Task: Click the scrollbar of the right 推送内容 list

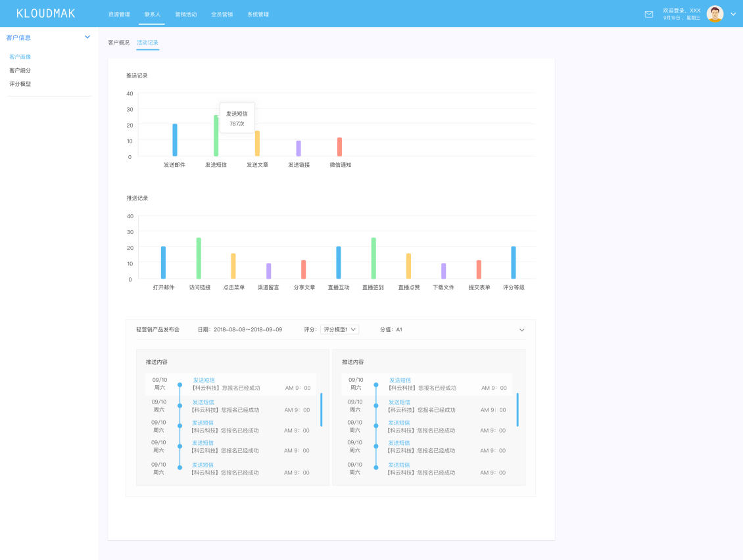Action: click(517, 410)
